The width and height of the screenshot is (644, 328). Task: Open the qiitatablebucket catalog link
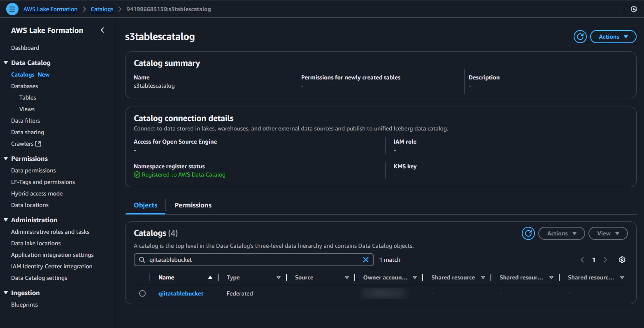click(181, 293)
